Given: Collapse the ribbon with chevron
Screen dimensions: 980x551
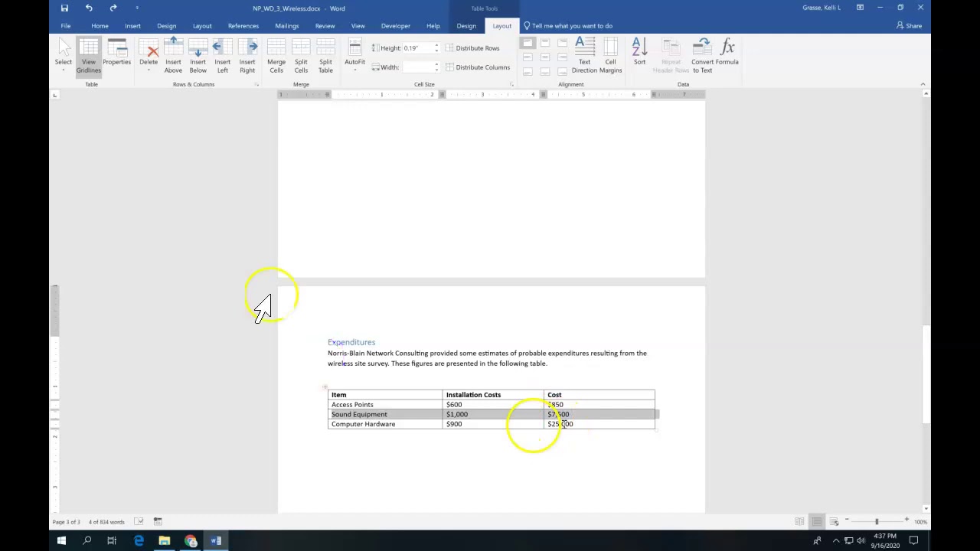Looking at the screenshot, I should pyautogui.click(x=923, y=84).
